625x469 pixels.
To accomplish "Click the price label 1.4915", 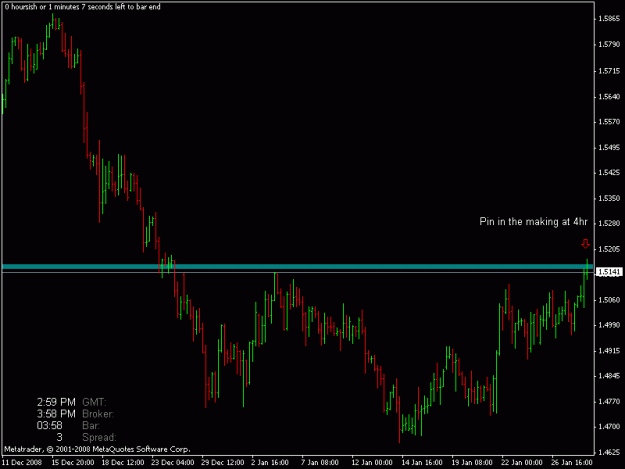I will point(609,351).
